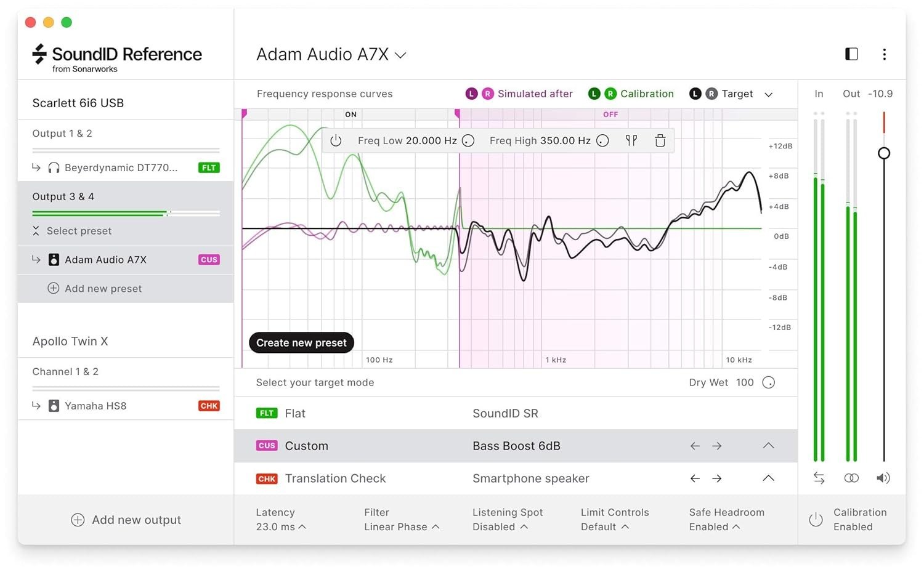
Task: Click the Create new preset button
Action: pos(301,342)
